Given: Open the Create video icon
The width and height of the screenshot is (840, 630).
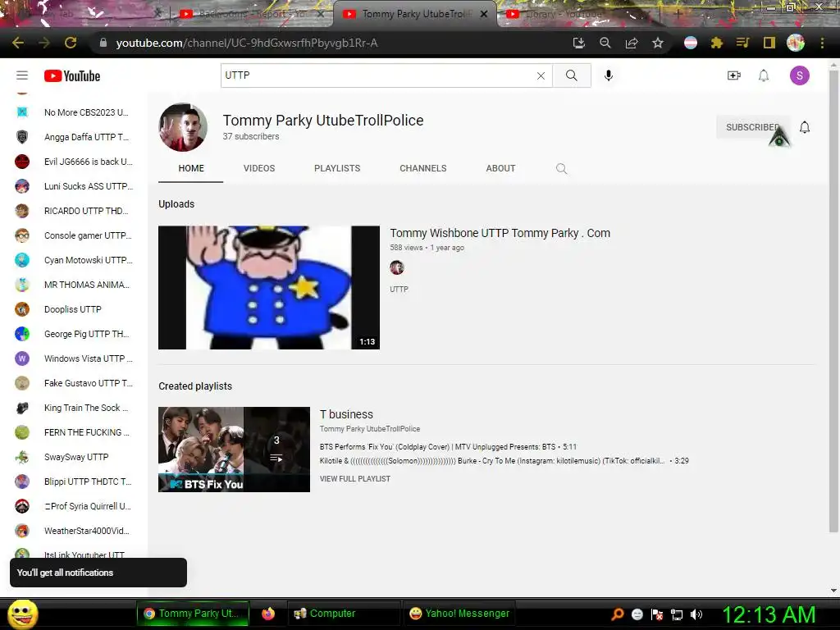Looking at the screenshot, I should 734,75.
